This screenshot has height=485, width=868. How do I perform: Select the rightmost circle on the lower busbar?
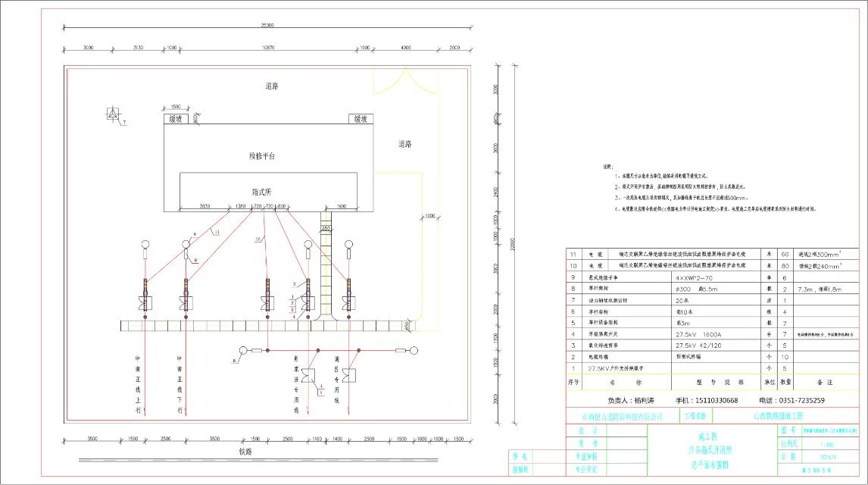[x=413, y=350]
